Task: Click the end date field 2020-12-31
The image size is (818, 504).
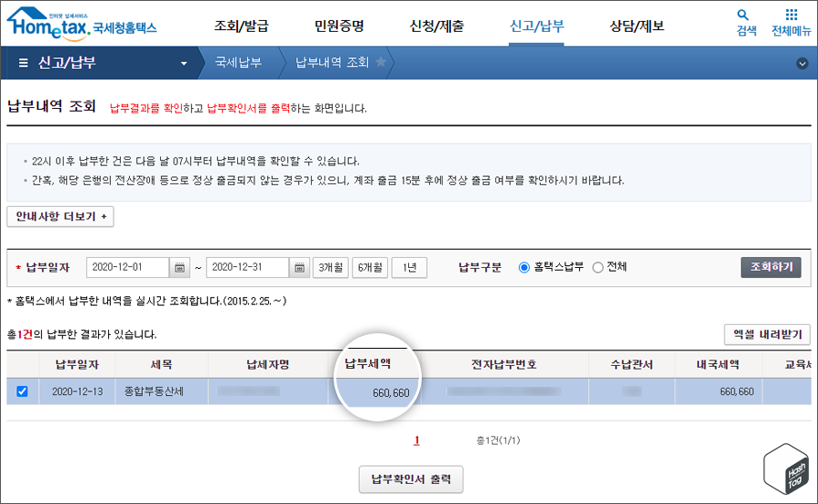Action: click(x=248, y=267)
